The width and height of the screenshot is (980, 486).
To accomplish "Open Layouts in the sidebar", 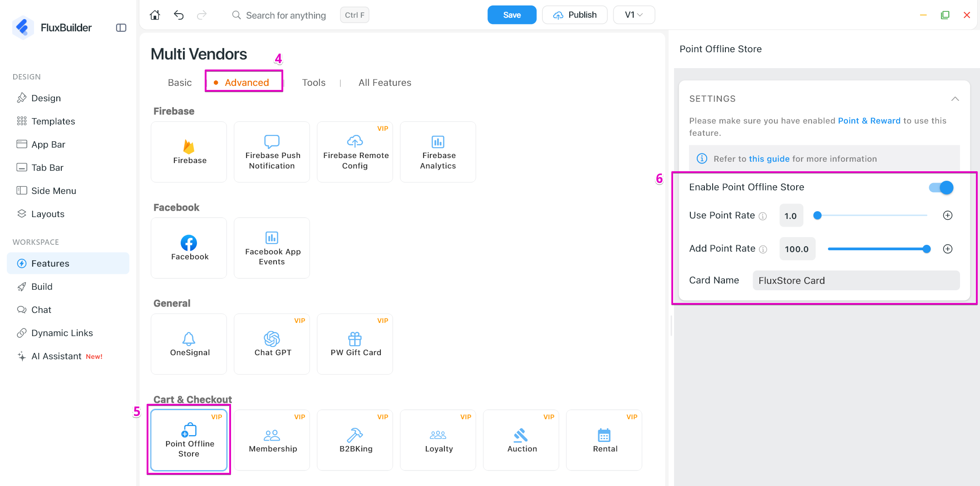I will pos(68,214).
